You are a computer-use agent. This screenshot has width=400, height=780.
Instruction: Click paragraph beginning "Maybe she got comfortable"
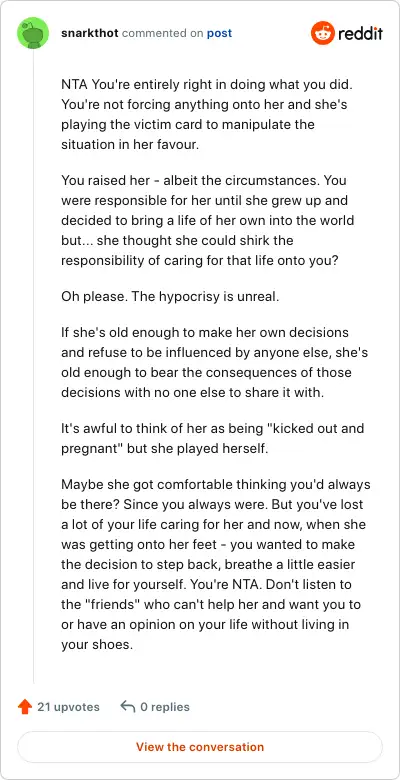tap(215, 564)
